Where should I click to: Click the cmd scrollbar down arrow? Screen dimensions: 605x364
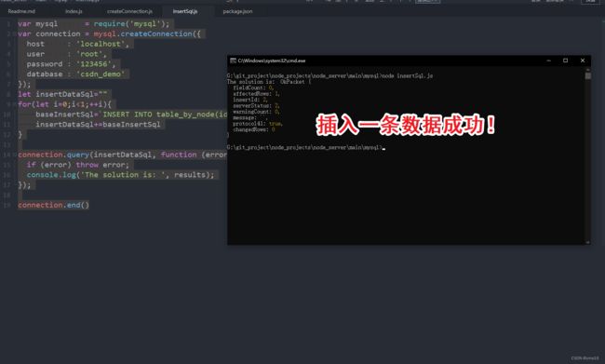pyautogui.click(x=588, y=242)
